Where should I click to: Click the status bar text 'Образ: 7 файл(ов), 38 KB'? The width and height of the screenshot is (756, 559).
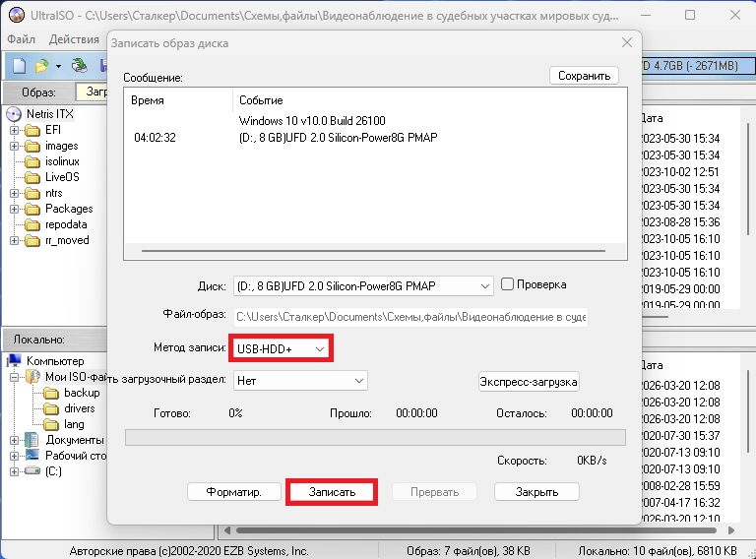[469, 551]
